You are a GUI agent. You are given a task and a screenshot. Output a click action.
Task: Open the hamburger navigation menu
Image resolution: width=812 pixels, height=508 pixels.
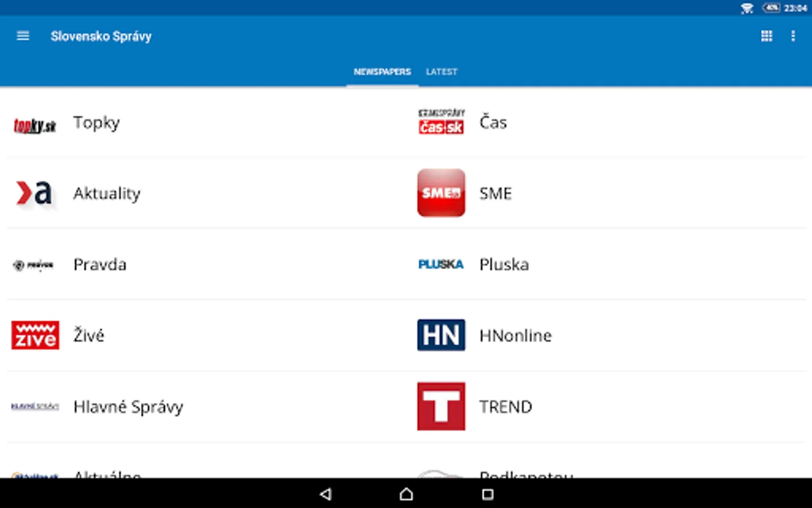point(23,36)
